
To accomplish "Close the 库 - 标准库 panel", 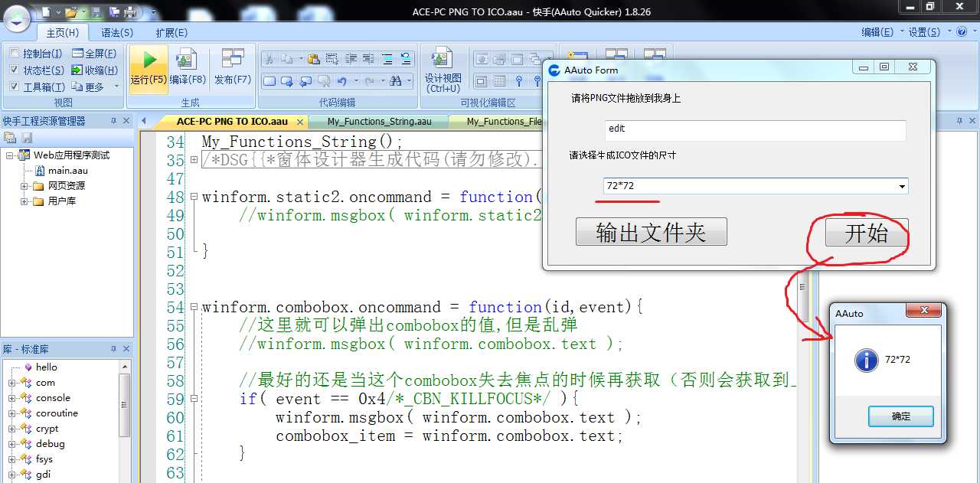I will pyautogui.click(x=126, y=349).
